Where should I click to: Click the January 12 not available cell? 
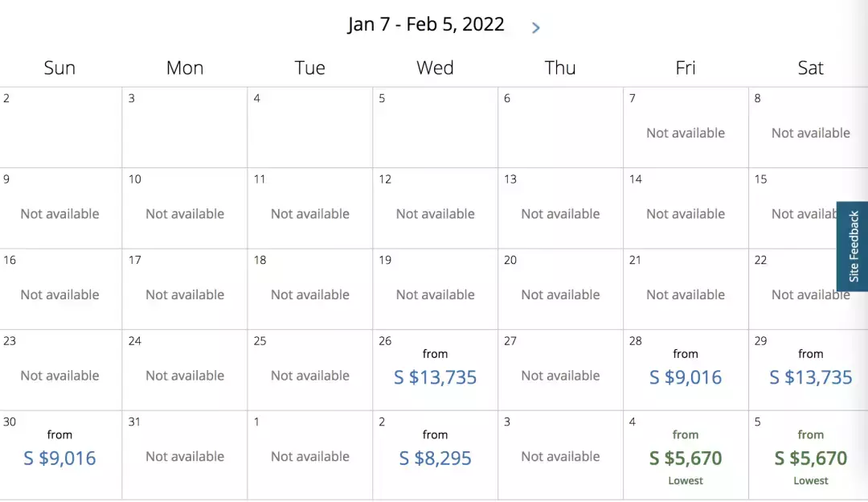(435, 213)
